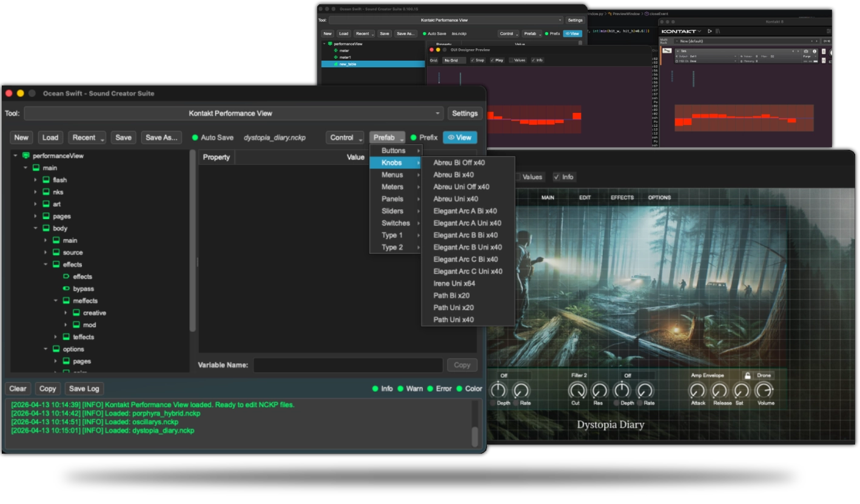Viewport: 860px width, 504px height.
Task: Open the Sliders submenu in Prefab menu
Action: coord(392,211)
